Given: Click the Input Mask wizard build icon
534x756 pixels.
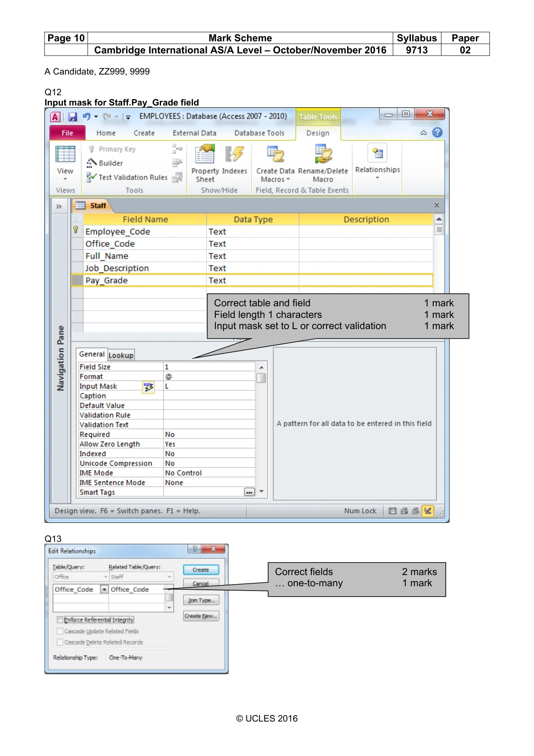Looking at the screenshot, I should 149,387.
